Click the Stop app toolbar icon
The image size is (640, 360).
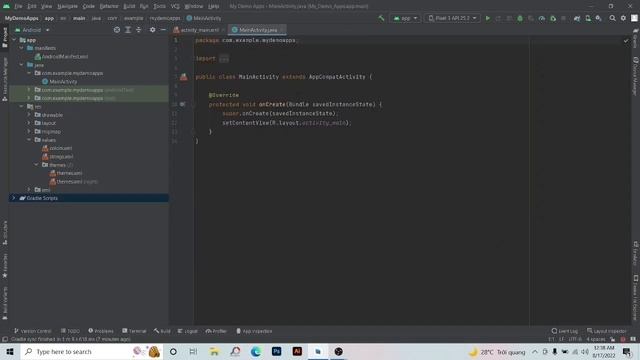(x=563, y=18)
